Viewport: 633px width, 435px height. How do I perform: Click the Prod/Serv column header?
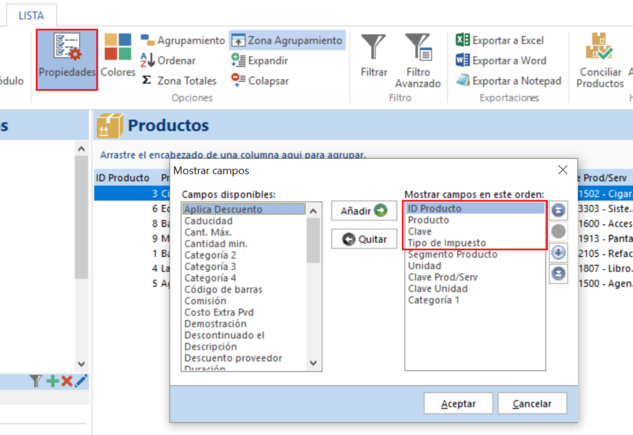(x=604, y=178)
